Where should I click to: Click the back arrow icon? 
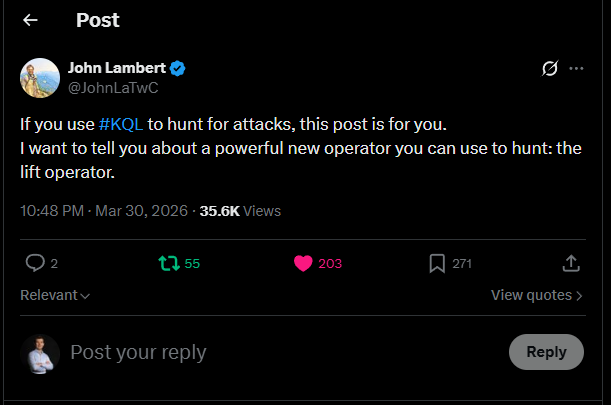pos(31,20)
